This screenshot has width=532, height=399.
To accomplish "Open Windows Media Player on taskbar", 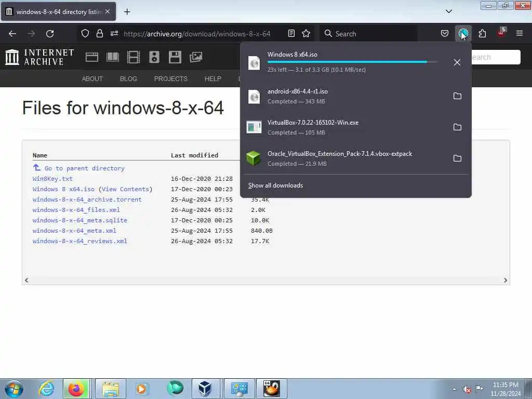I will [x=142, y=389].
